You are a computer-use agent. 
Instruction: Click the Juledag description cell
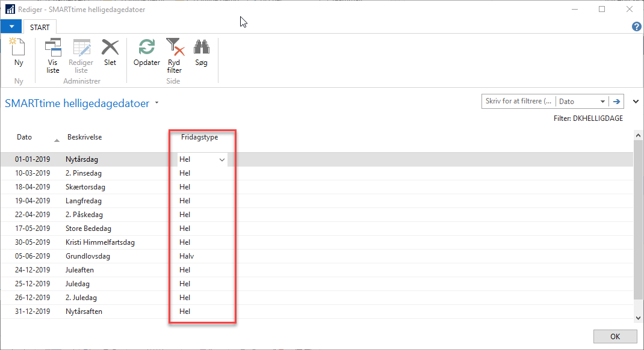click(78, 284)
